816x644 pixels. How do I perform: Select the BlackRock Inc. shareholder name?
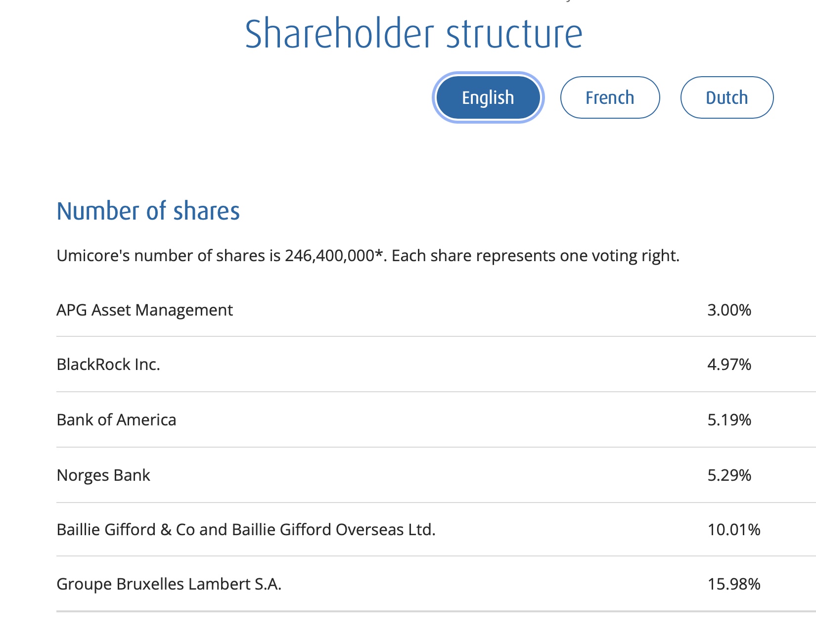pyautogui.click(x=108, y=365)
